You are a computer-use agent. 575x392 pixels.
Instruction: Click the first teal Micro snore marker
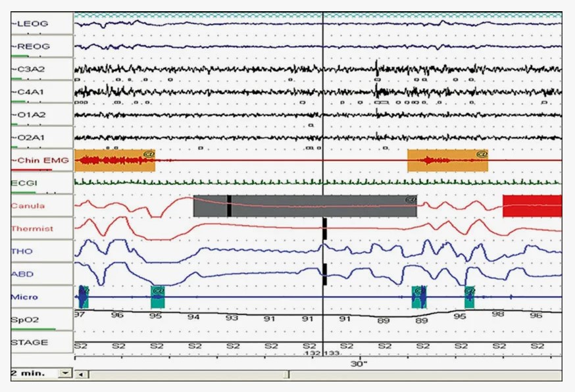tap(83, 297)
